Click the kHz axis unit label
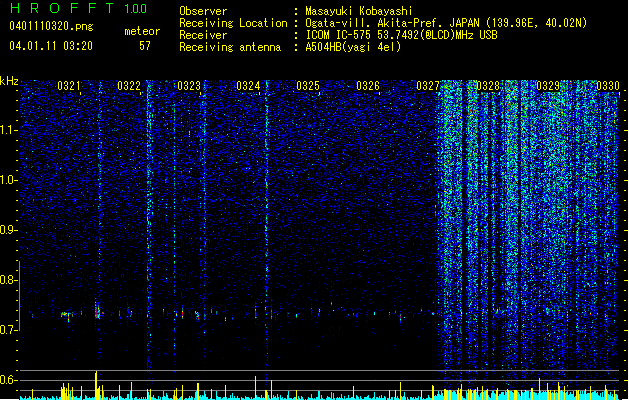 [x=9, y=81]
